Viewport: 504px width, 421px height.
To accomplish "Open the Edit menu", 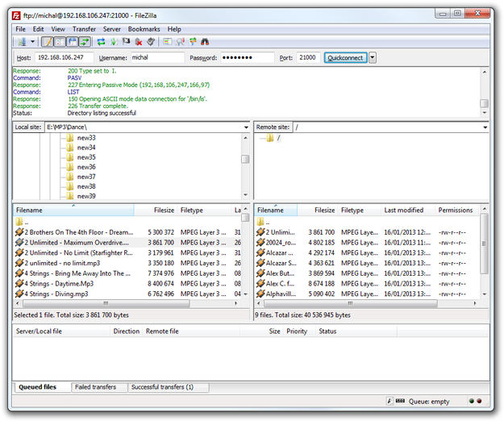I will coord(38,29).
